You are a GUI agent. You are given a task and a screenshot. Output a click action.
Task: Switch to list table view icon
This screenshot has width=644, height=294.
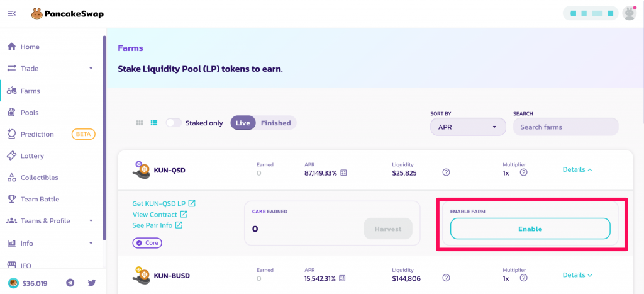[154, 123]
